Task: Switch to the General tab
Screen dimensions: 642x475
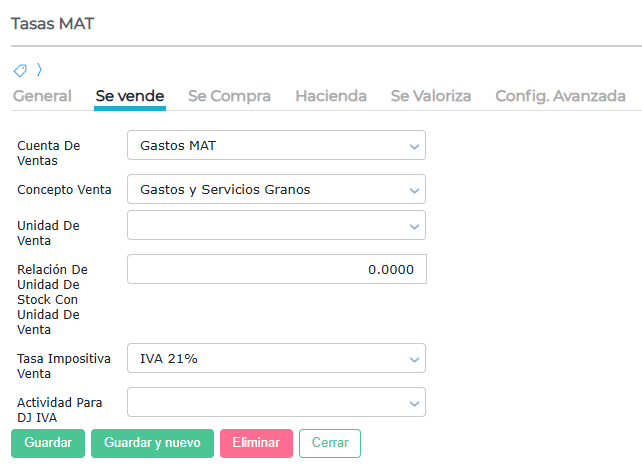Action: [x=42, y=96]
